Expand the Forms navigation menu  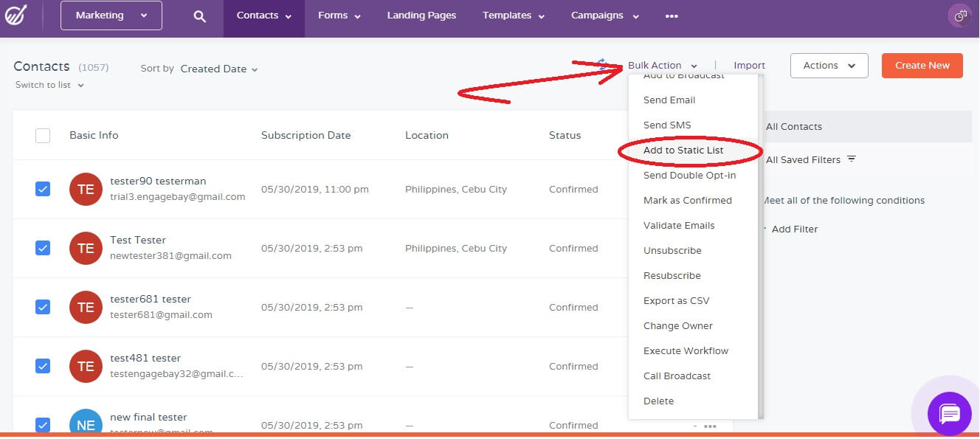click(339, 15)
